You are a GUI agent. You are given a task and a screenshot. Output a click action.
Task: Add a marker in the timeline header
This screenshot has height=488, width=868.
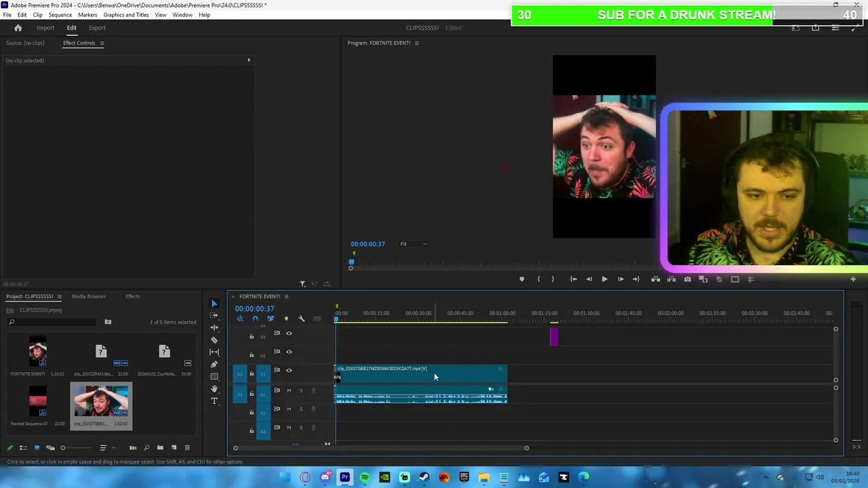[285, 319]
